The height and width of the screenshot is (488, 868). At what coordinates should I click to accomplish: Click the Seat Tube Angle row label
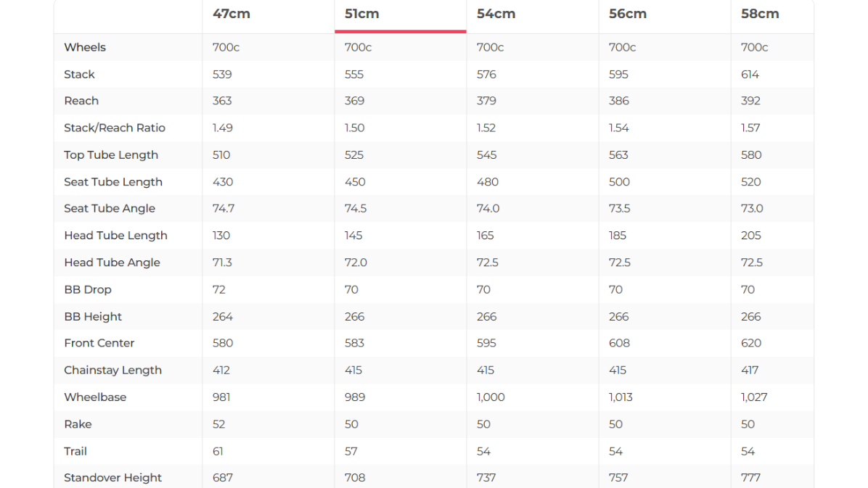pos(110,208)
